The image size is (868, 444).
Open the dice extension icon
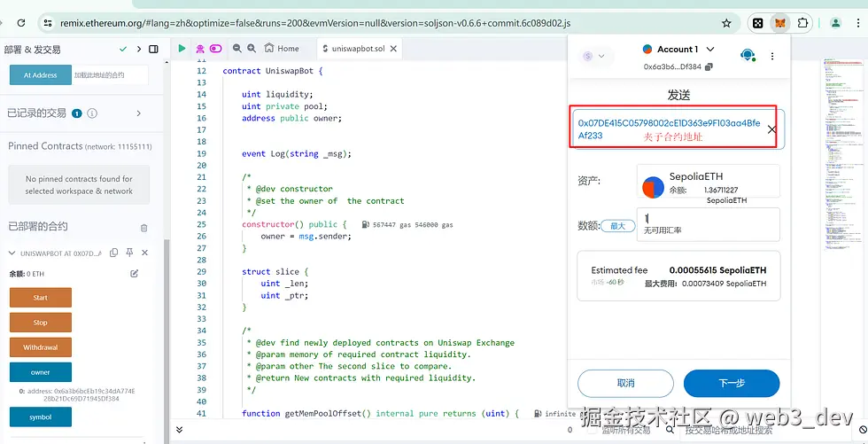pyautogui.click(x=758, y=23)
